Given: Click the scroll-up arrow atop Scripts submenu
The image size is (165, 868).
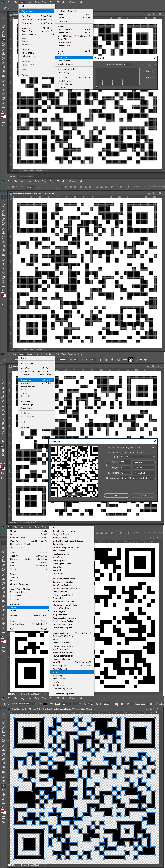Looking at the screenshot, I should pyautogui.click(x=53, y=527).
